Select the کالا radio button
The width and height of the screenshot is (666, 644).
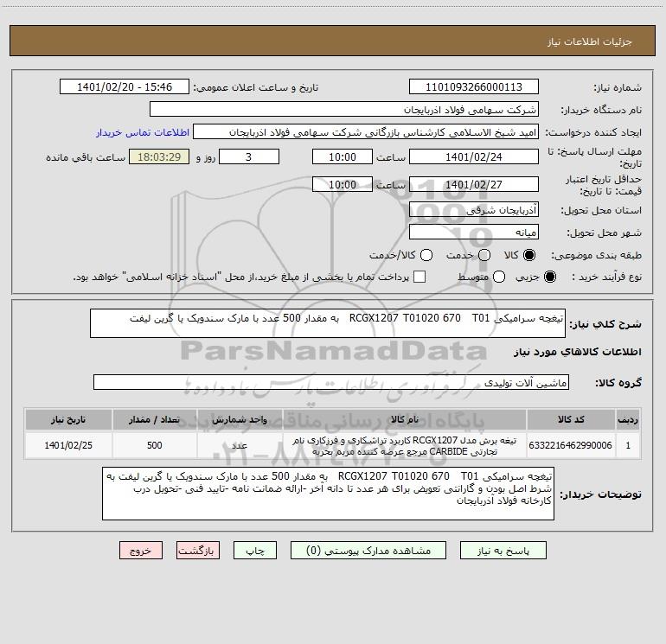[529, 255]
